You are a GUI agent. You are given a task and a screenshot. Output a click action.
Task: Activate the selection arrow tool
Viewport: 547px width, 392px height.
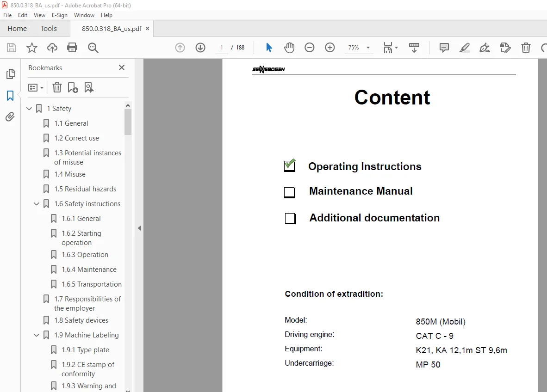click(x=268, y=48)
